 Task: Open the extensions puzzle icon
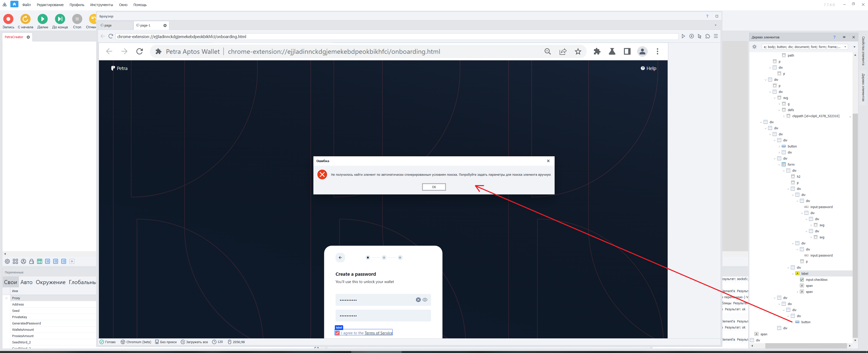click(x=597, y=51)
